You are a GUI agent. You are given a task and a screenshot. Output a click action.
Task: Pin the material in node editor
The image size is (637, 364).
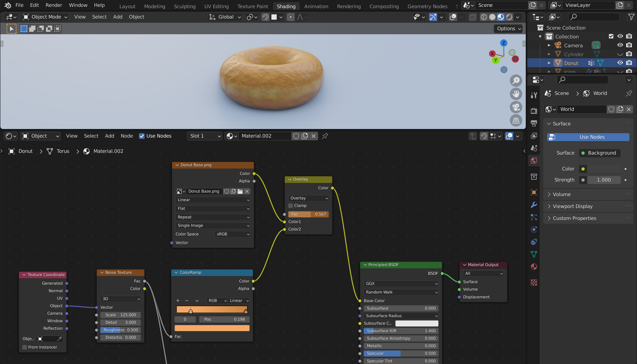pos(325,136)
